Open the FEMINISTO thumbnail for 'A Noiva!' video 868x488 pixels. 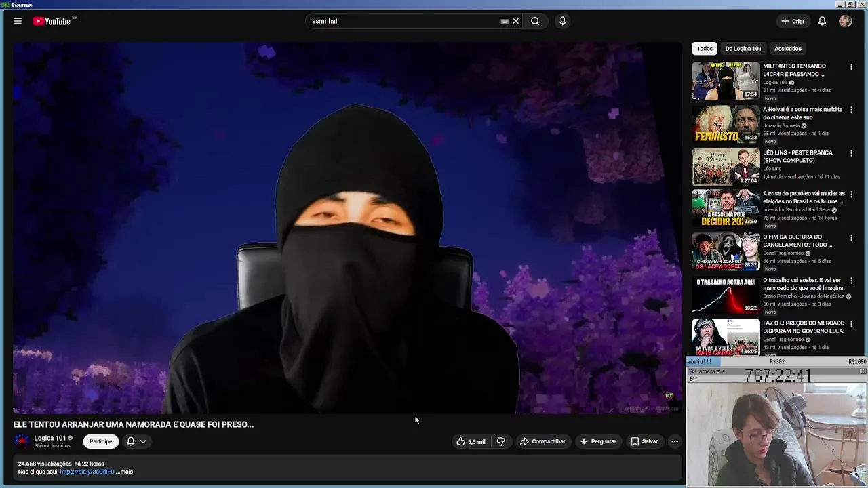pyautogui.click(x=726, y=124)
